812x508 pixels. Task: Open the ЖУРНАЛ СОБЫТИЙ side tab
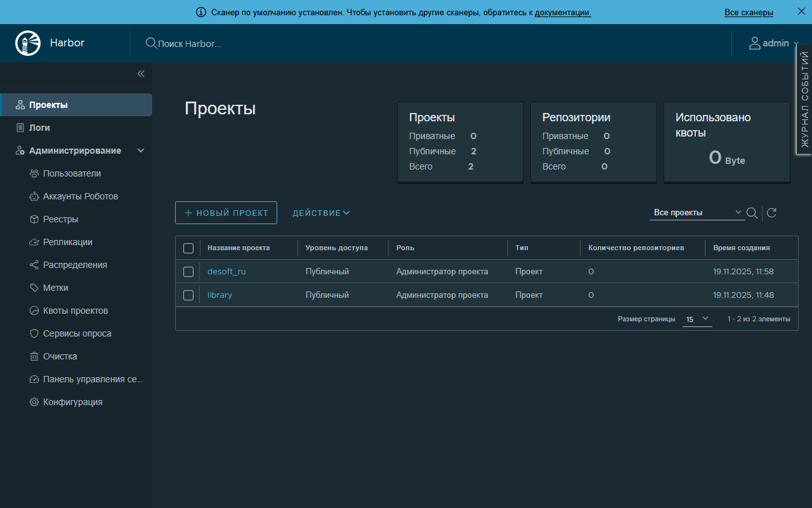(x=804, y=99)
